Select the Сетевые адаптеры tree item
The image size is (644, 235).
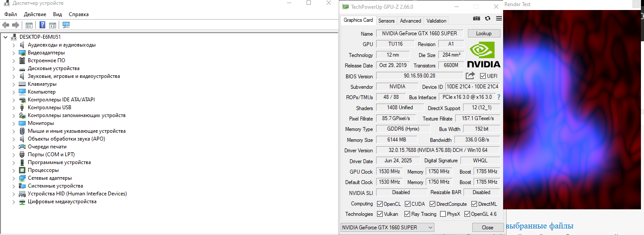tap(50, 178)
